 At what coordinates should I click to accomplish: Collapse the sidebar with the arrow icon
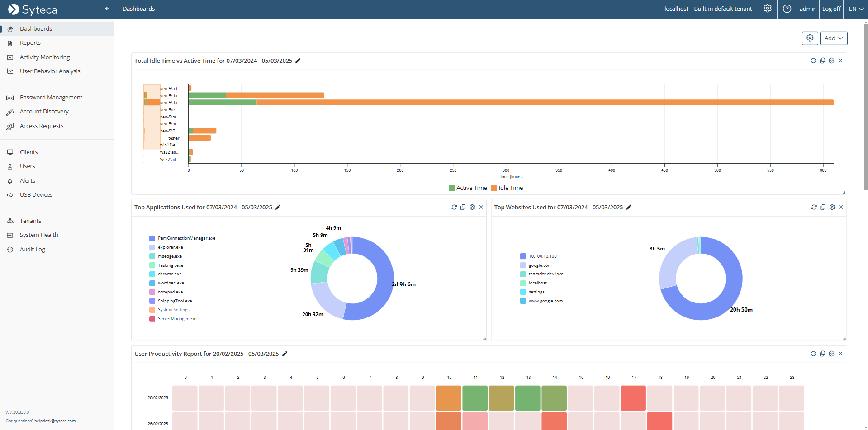coord(106,9)
